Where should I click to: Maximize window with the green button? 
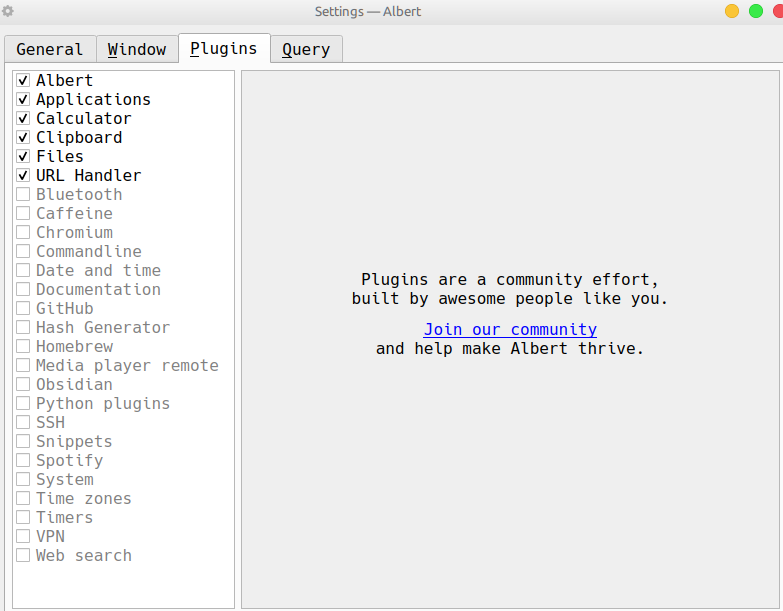point(756,11)
